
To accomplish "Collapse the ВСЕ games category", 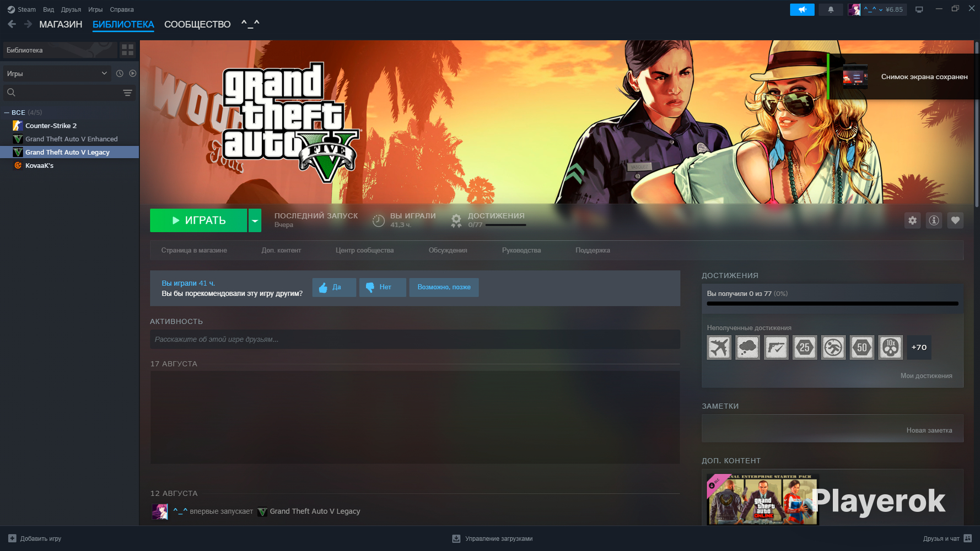I will [7, 112].
